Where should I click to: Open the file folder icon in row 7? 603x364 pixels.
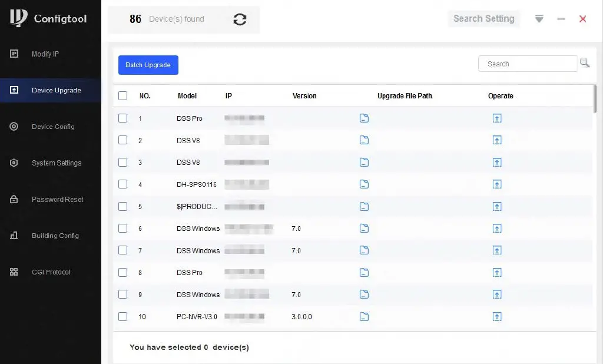364,250
